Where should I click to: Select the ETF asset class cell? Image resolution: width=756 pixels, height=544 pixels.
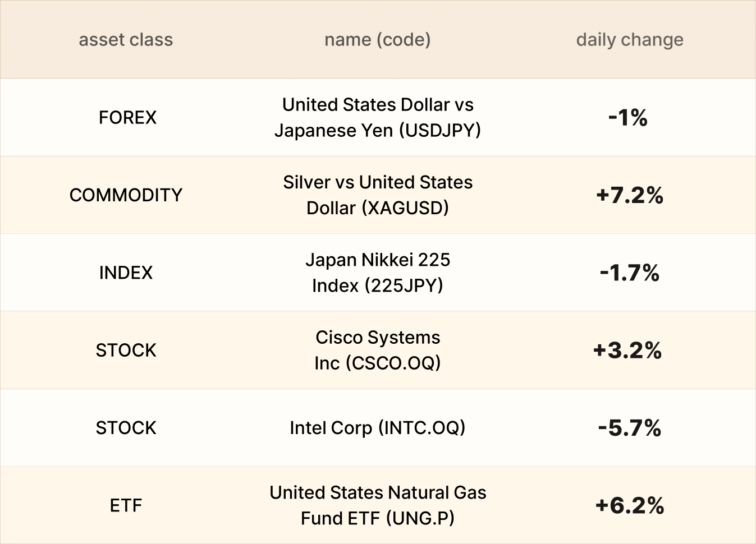126,506
